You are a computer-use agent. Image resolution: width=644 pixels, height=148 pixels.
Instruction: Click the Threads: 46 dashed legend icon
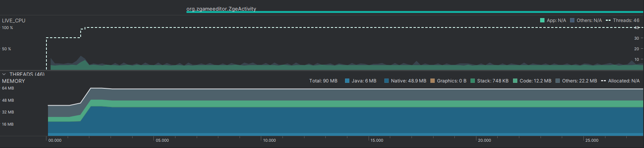coord(608,20)
